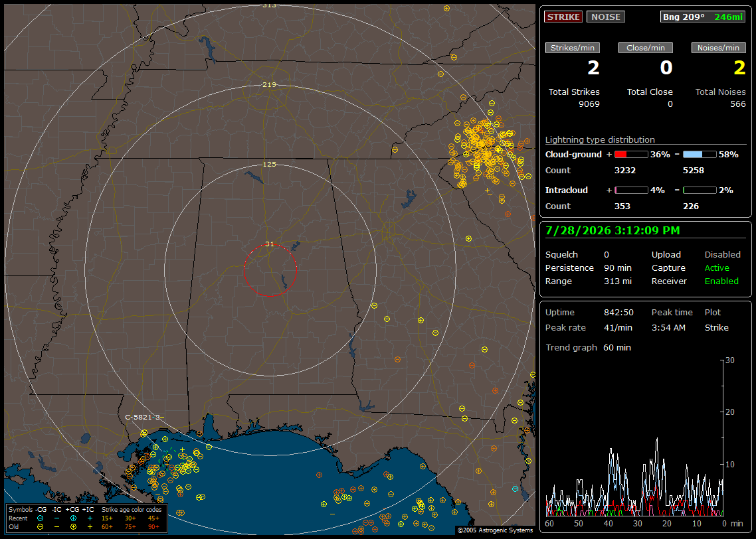Screen dimensions: 756x539
Task: Click the Noises/min label button
Action: [x=718, y=48]
